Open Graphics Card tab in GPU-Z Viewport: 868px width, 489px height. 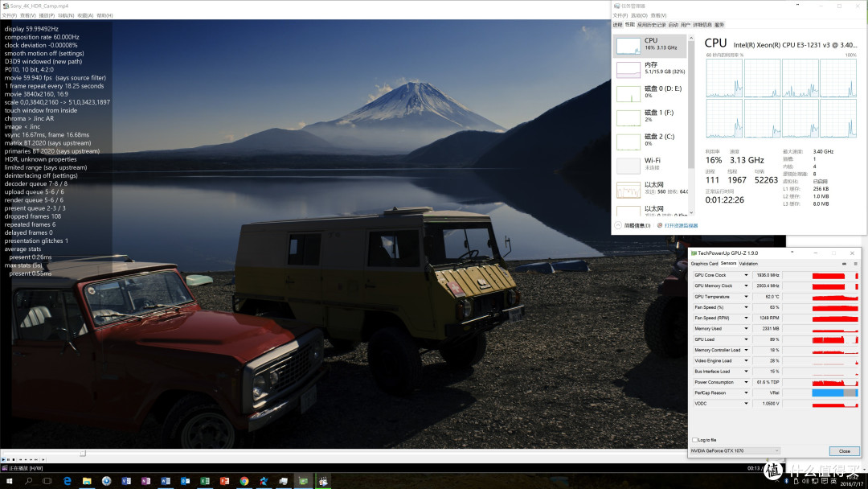705,264
